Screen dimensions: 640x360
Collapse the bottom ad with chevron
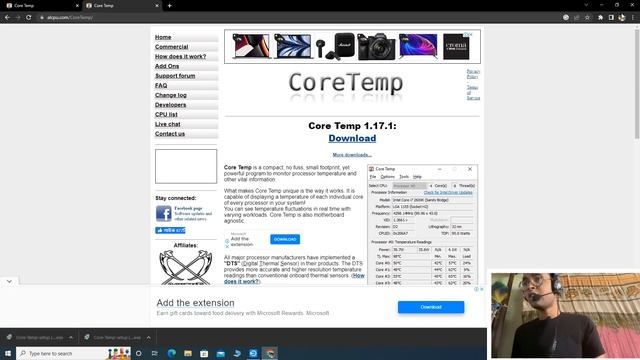click(9, 281)
